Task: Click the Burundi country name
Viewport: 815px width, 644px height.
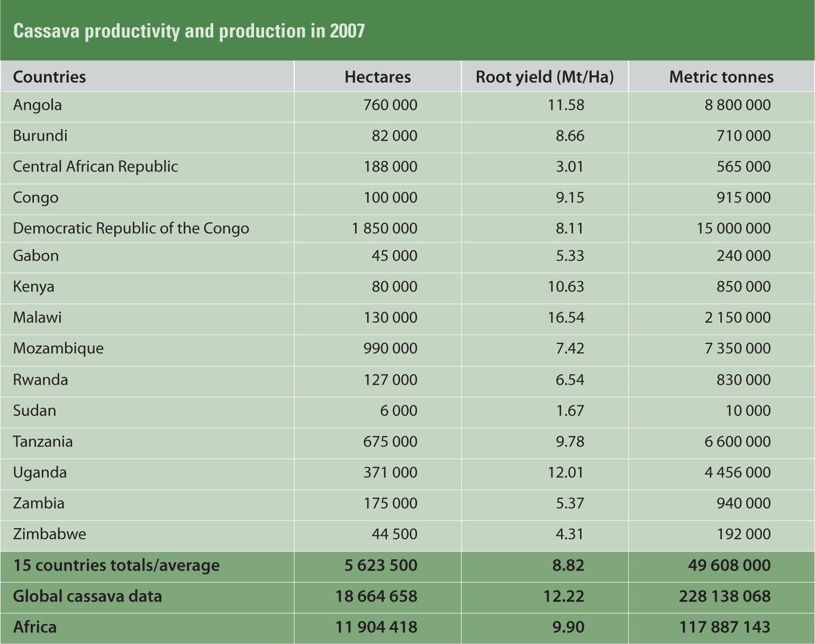Action: [40, 135]
